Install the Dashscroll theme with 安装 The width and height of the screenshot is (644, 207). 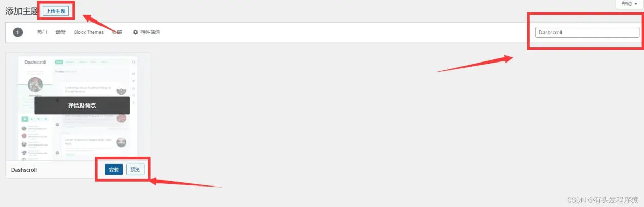click(114, 170)
